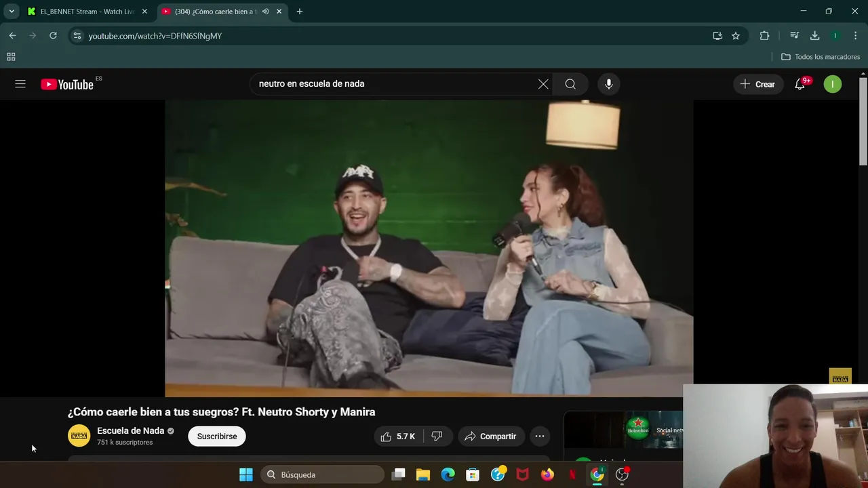The image size is (868, 488).
Task: Install app icon in the address bar
Action: point(717,36)
